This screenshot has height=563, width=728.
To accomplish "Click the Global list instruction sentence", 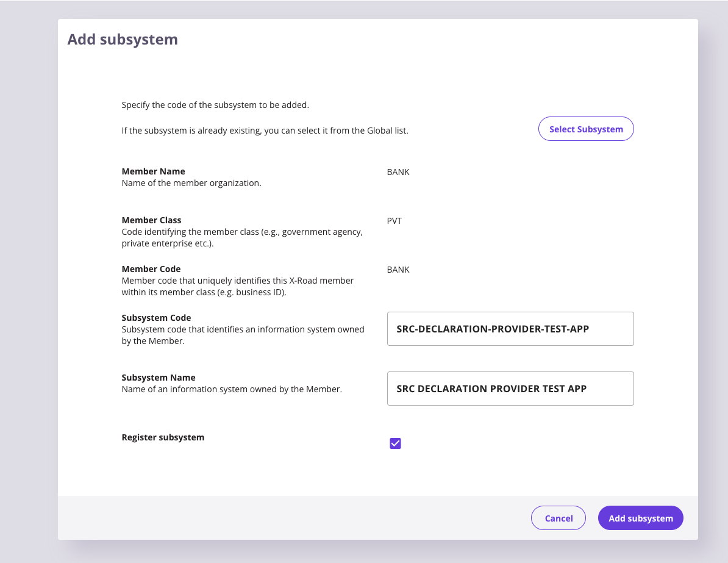I will pyautogui.click(x=265, y=131).
